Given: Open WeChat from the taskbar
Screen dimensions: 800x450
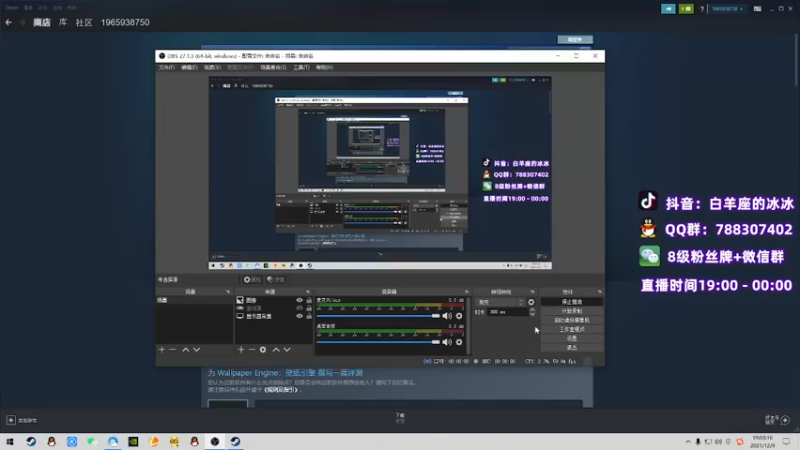Looking at the screenshot, I should click(x=92, y=441).
